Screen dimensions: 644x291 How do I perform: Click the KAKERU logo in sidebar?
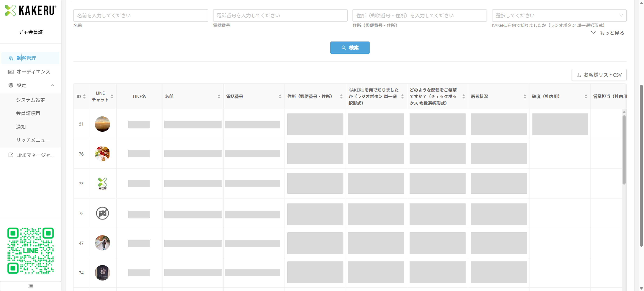click(30, 10)
